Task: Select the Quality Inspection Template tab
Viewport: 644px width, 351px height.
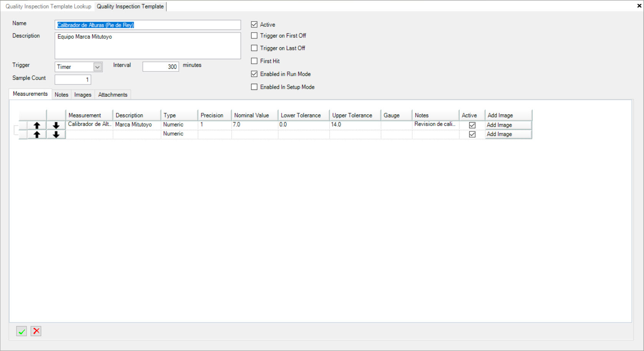Action: pyautogui.click(x=130, y=6)
